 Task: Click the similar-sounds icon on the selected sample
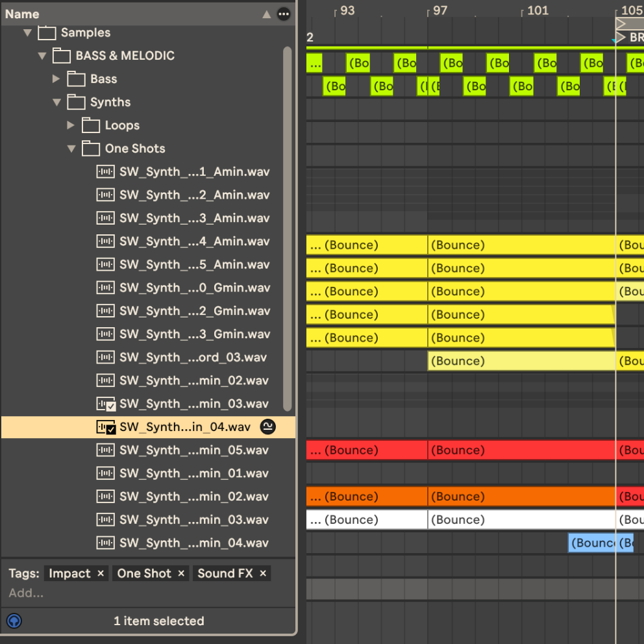267,427
